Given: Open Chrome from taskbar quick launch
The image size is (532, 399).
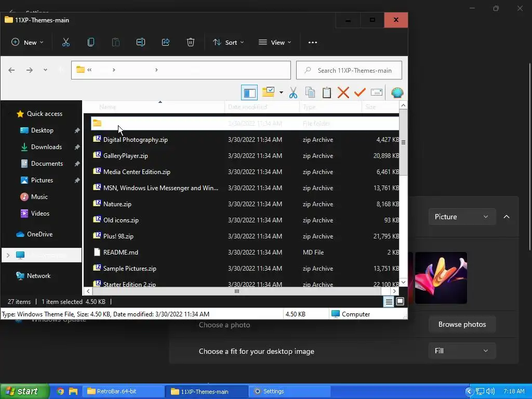Looking at the screenshot, I should [x=60, y=391].
